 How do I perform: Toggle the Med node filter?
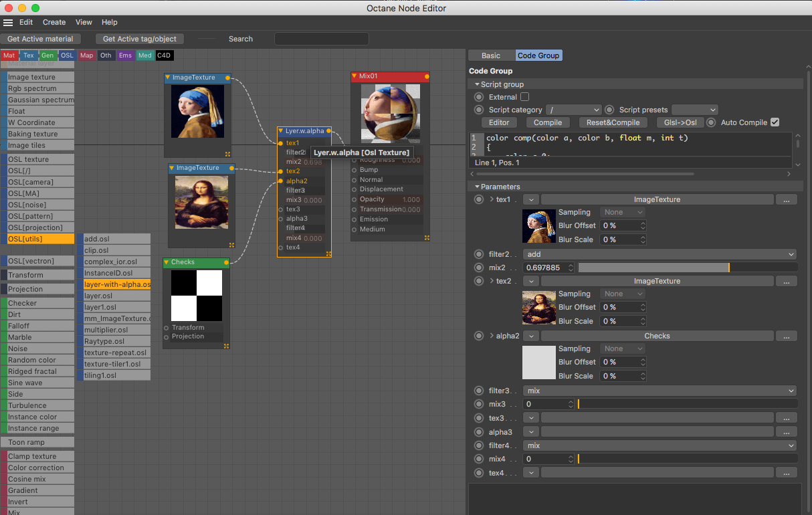(144, 56)
